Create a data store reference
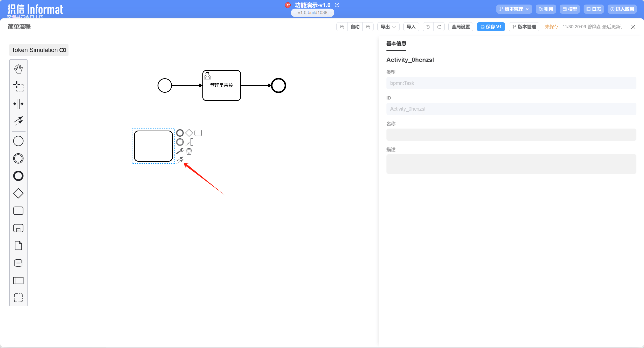The width and height of the screenshot is (644, 348). point(18,263)
